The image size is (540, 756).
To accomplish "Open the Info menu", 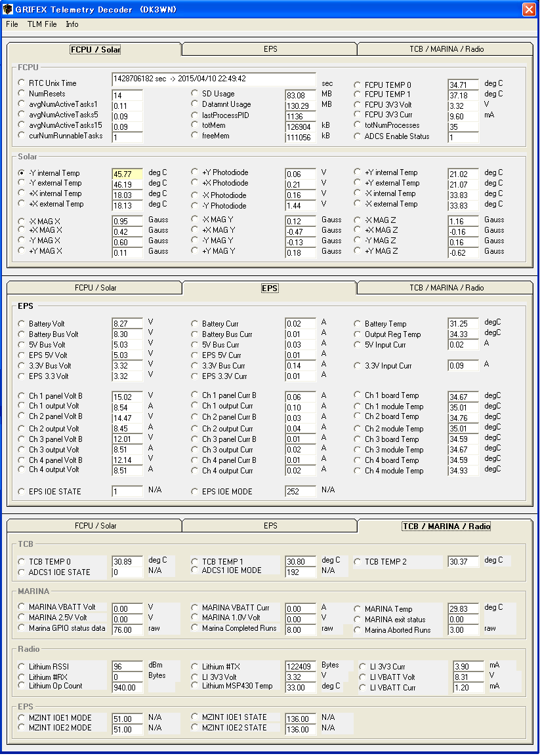I will pyautogui.click(x=72, y=24).
